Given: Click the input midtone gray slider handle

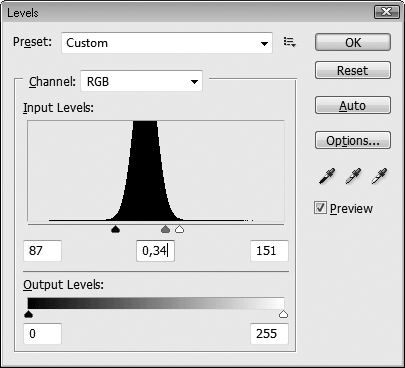Looking at the screenshot, I should (x=165, y=229).
